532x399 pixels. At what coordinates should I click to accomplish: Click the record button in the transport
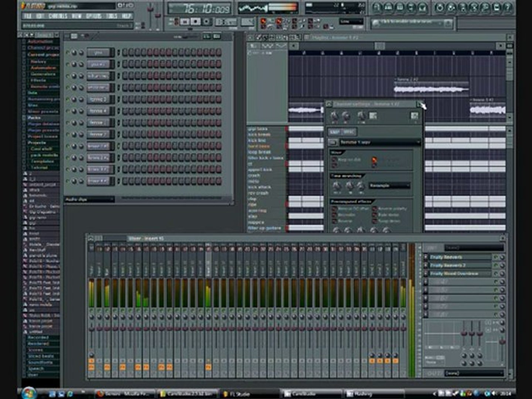pyautogui.click(x=206, y=22)
